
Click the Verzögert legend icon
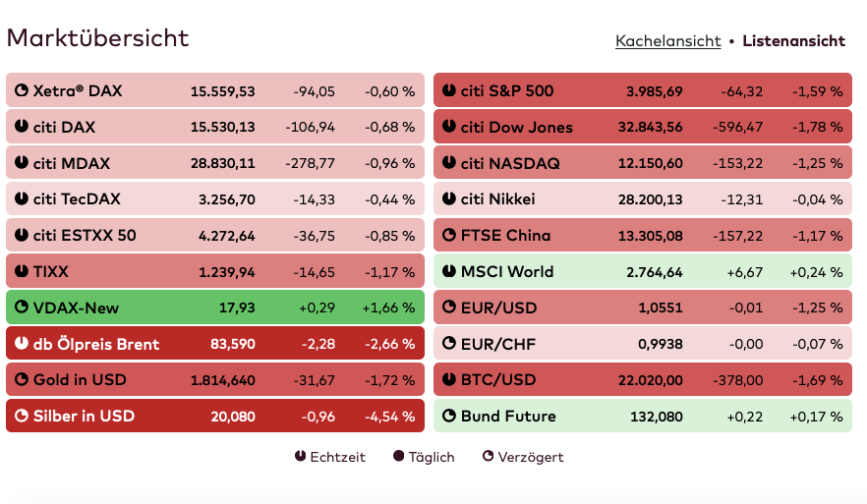tap(489, 457)
